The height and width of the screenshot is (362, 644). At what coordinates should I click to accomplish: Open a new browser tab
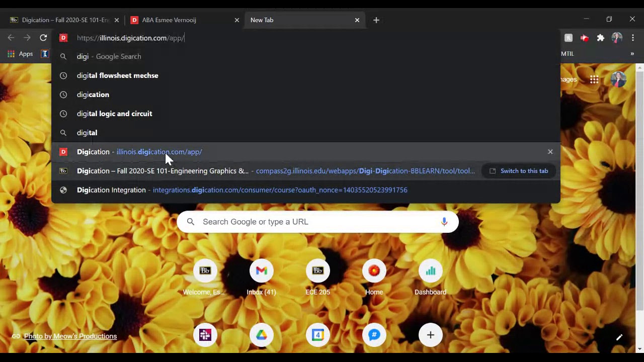(x=376, y=20)
